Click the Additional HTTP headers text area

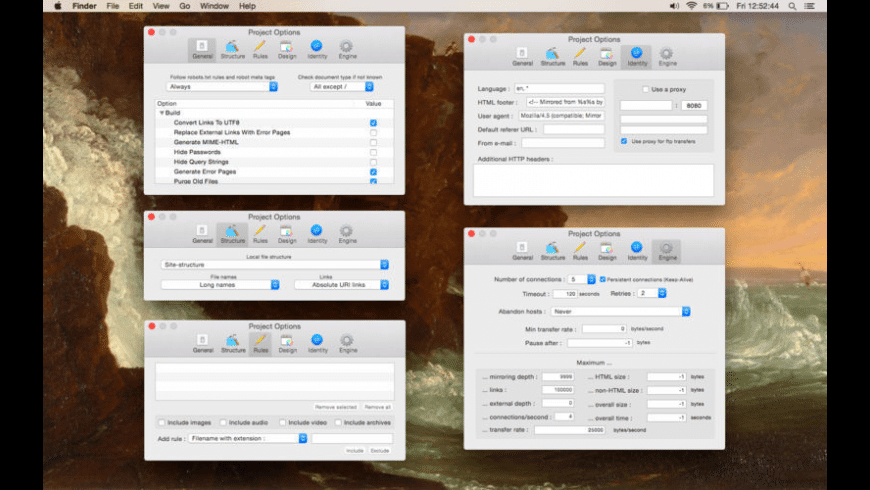593,180
